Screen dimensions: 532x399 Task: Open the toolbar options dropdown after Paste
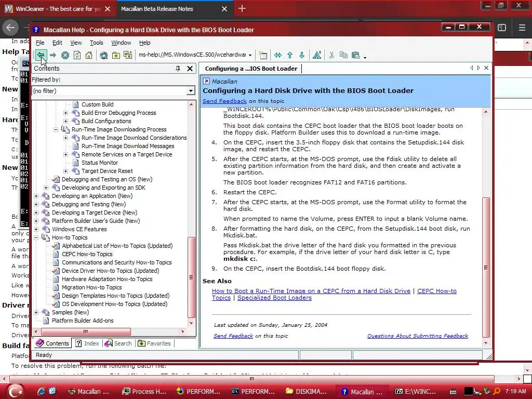[365, 57]
